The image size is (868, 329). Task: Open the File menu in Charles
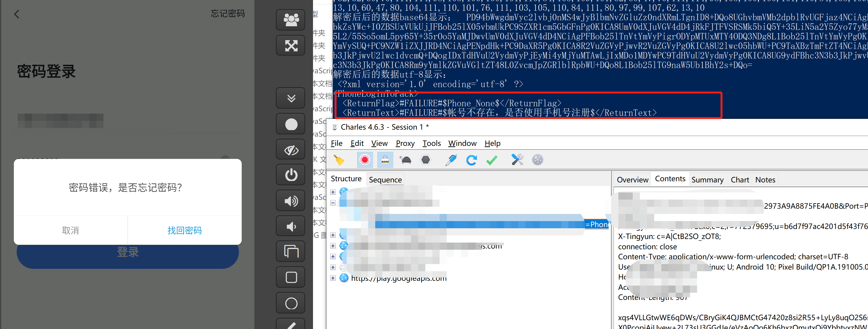pyautogui.click(x=336, y=143)
